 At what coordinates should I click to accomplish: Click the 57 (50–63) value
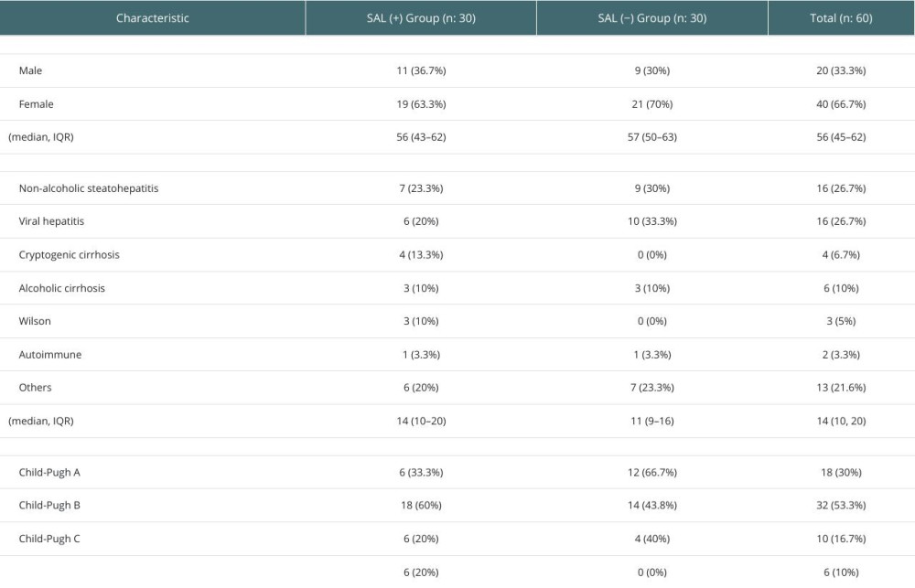coord(651,137)
